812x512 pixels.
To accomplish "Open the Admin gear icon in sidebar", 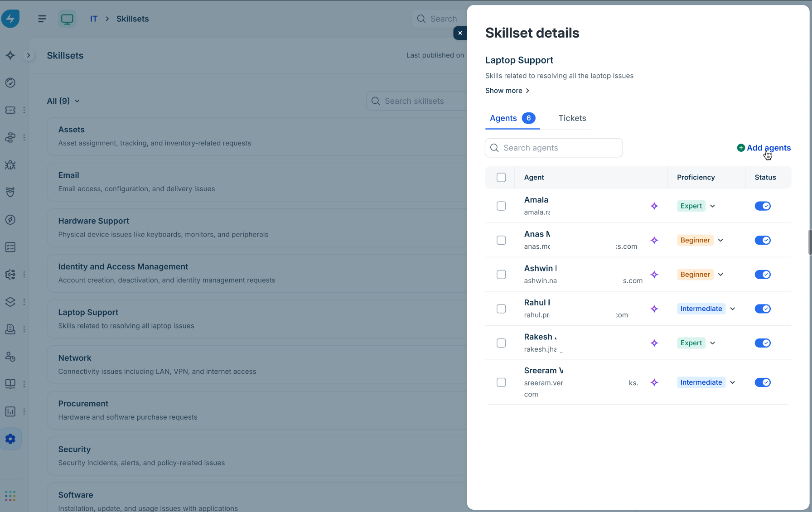I will point(10,439).
